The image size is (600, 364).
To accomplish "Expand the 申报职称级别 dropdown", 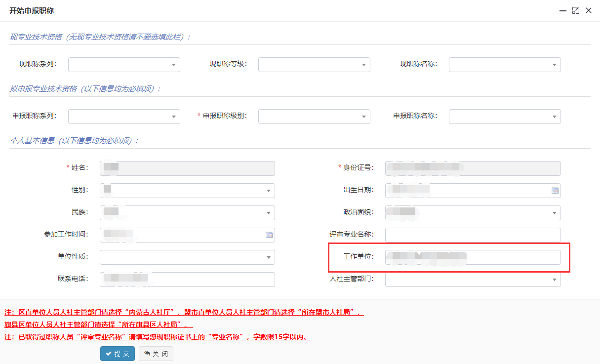I will point(314,117).
